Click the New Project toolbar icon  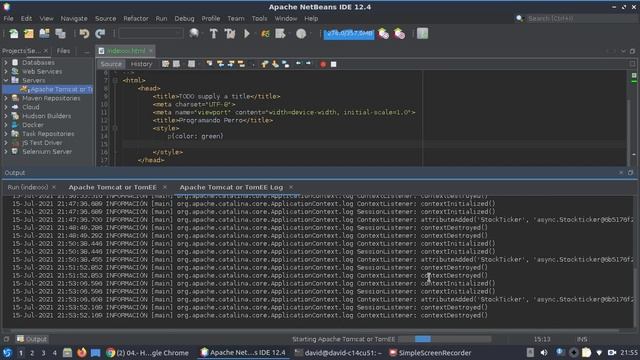(x=29, y=34)
